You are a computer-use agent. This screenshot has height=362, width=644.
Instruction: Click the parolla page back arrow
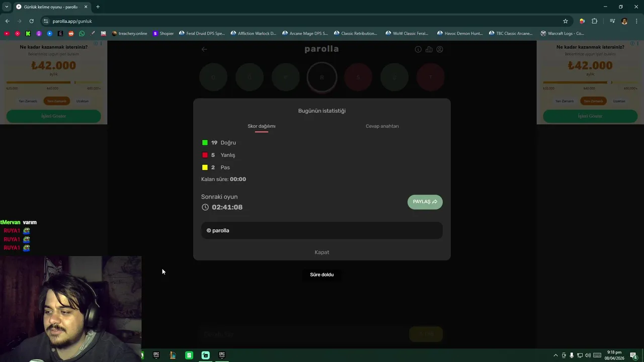[204, 49]
